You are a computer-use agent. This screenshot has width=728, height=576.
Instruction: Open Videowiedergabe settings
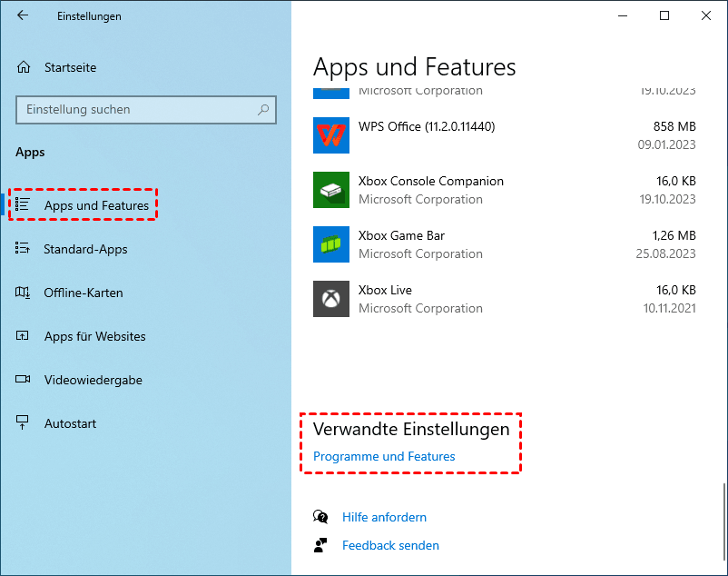[x=93, y=380]
